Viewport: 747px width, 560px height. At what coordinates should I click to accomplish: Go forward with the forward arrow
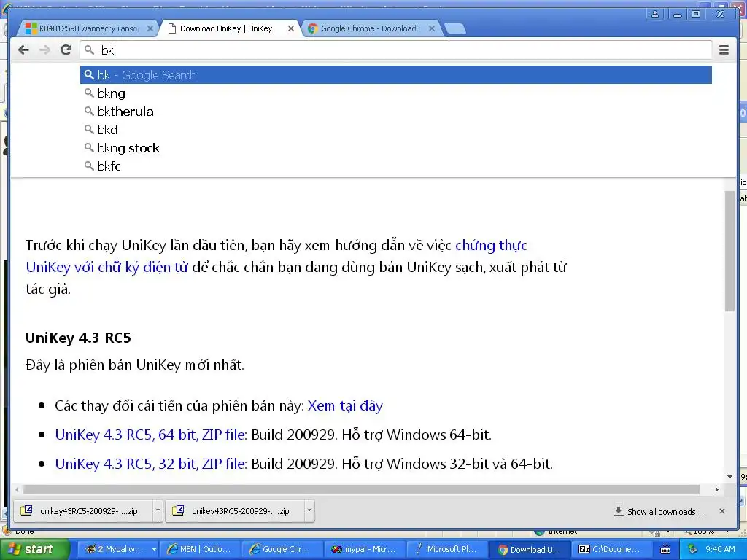44,50
